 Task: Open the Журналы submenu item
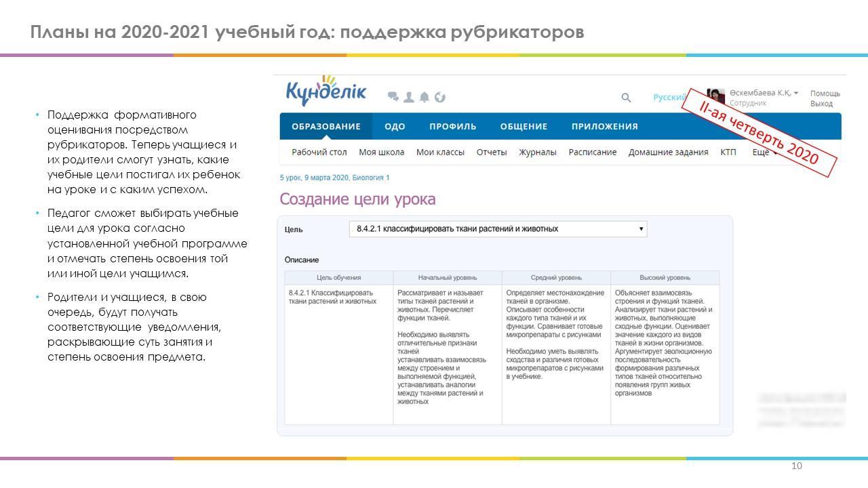tap(538, 152)
